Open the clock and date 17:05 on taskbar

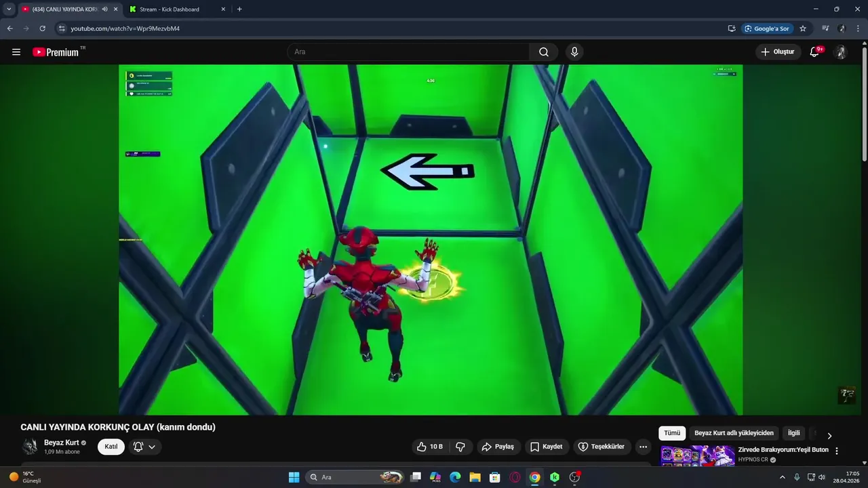(x=847, y=477)
